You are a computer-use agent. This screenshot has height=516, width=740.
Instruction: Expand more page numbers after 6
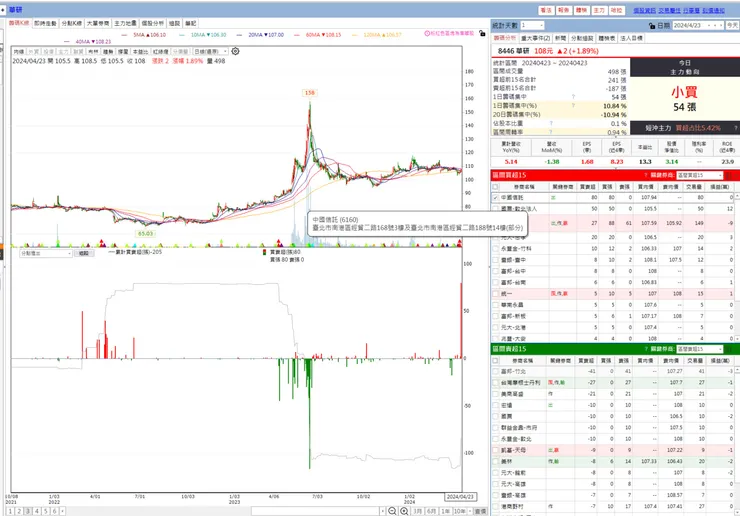pyautogui.click(x=62, y=511)
